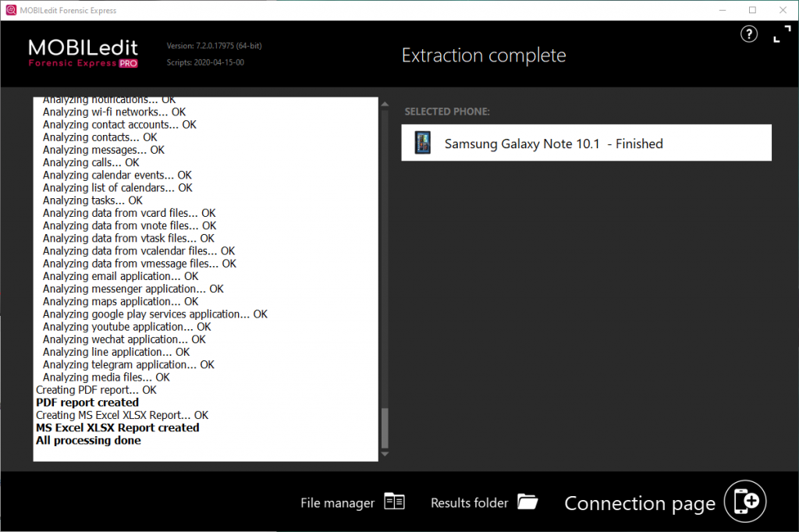Open the help question mark icon
The height and width of the screenshot is (532, 799).
pyautogui.click(x=748, y=34)
